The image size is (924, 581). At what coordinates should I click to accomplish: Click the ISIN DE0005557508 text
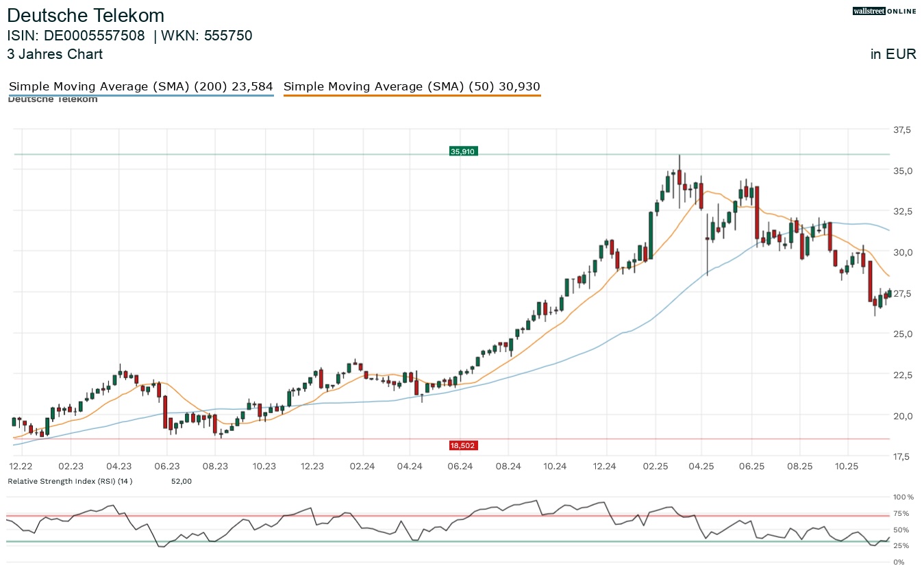(x=76, y=36)
